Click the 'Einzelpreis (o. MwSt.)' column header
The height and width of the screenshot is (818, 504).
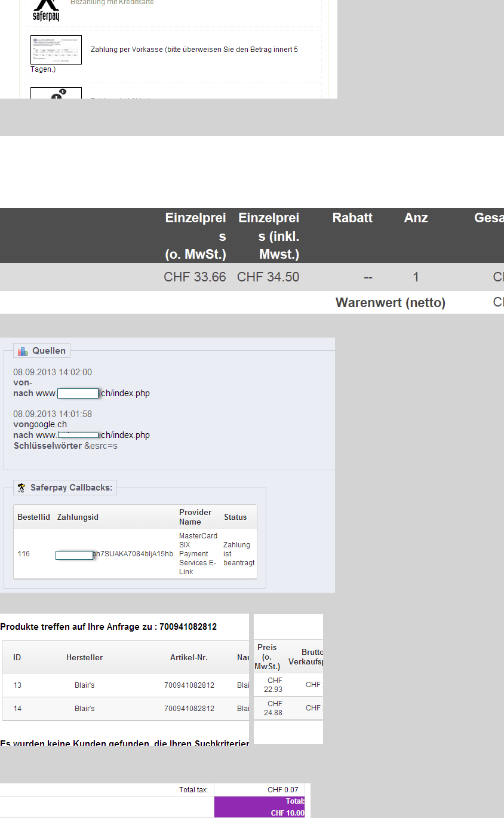point(195,236)
